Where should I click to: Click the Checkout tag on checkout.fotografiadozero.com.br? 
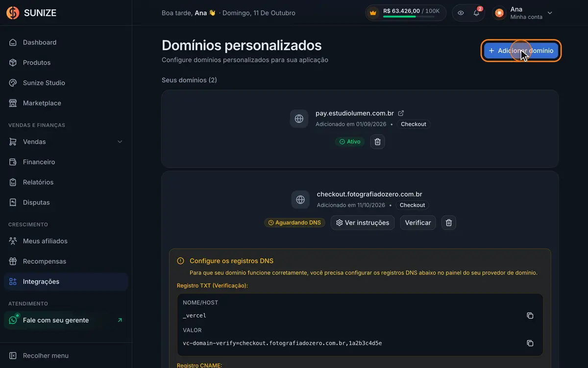[x=412, y=205]
